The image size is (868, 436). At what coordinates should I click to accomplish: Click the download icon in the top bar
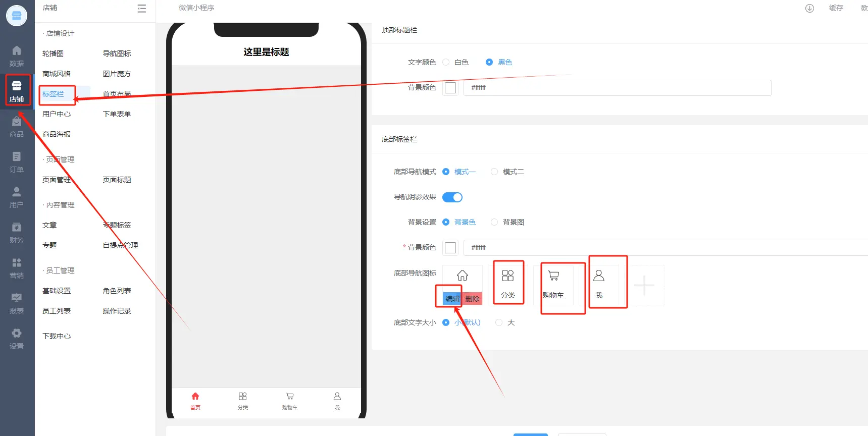pyautogui.click(x=809, y=8)
